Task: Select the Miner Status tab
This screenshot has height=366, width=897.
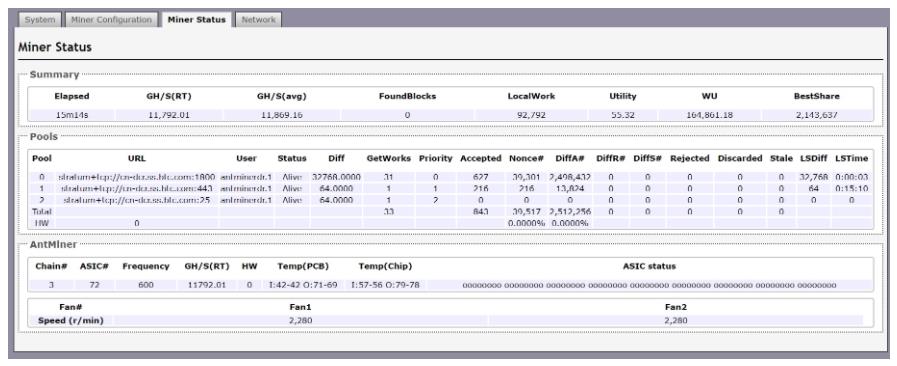Action: (196, 19)
